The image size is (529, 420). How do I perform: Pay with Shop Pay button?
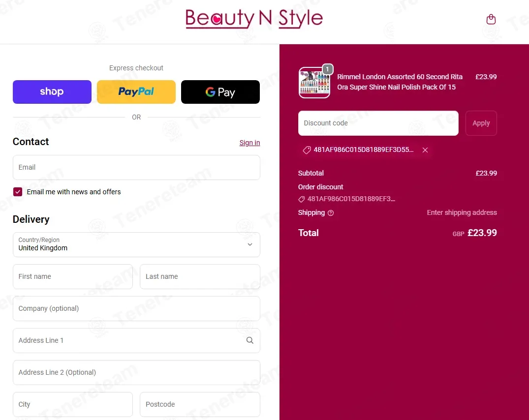click(52, 91)
